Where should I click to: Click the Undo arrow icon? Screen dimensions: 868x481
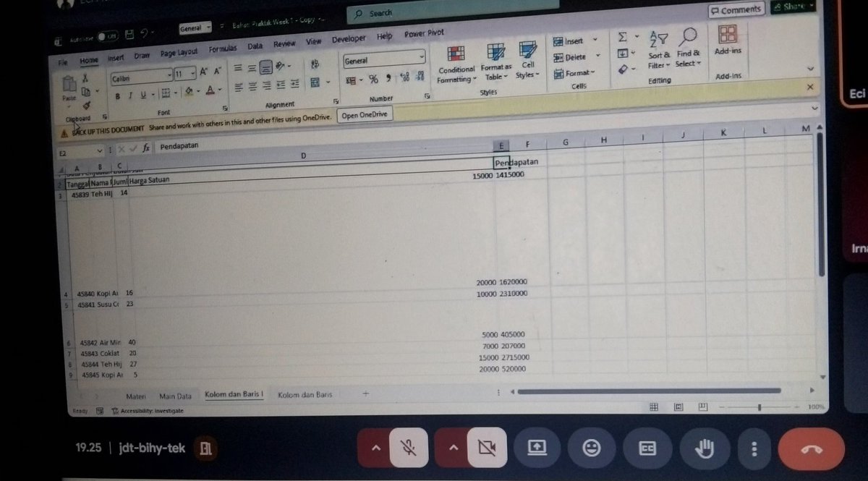coord(145,33)
